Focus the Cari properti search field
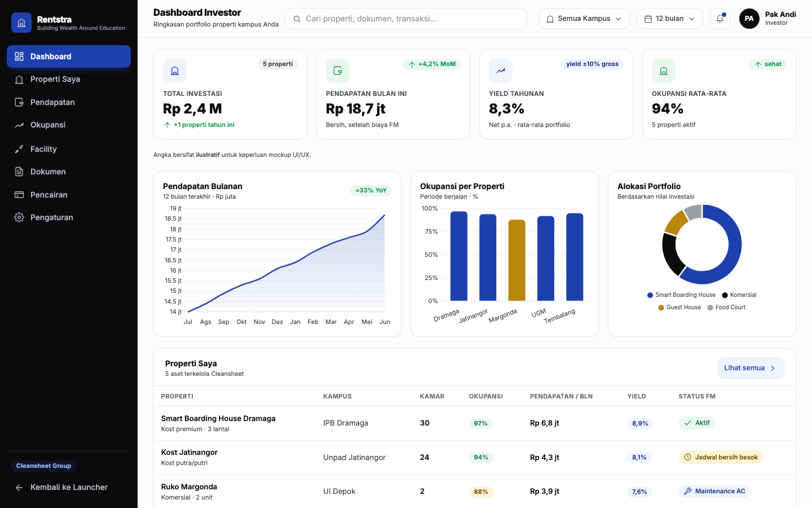Image resolution: width=812 pixels, height=508 pixels. click(406, 19)
